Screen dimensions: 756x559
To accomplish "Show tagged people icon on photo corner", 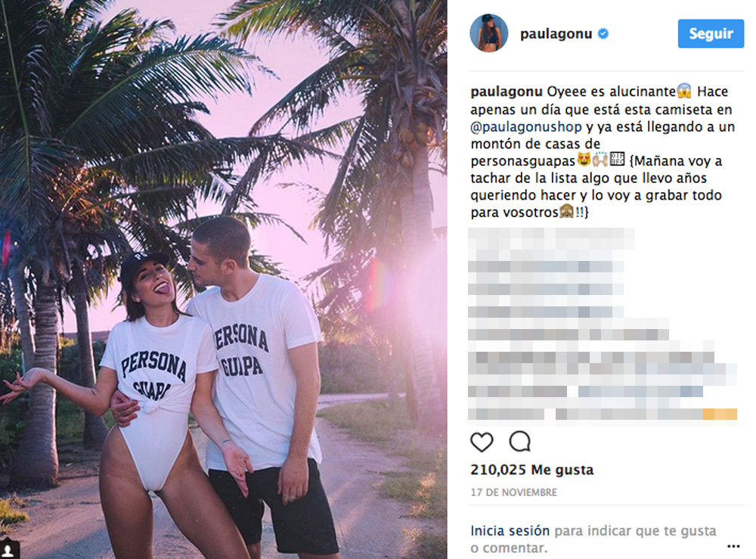I will (9, 551).
